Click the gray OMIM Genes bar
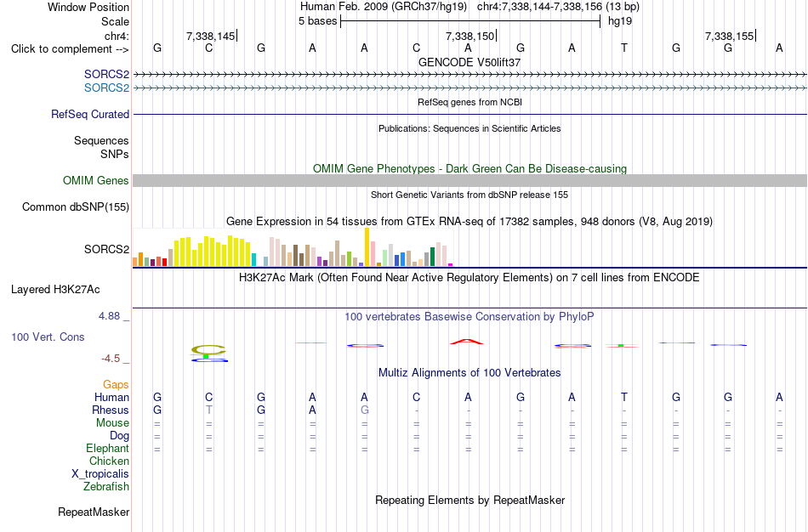This screenshot has height=532, width=808. 470,180
